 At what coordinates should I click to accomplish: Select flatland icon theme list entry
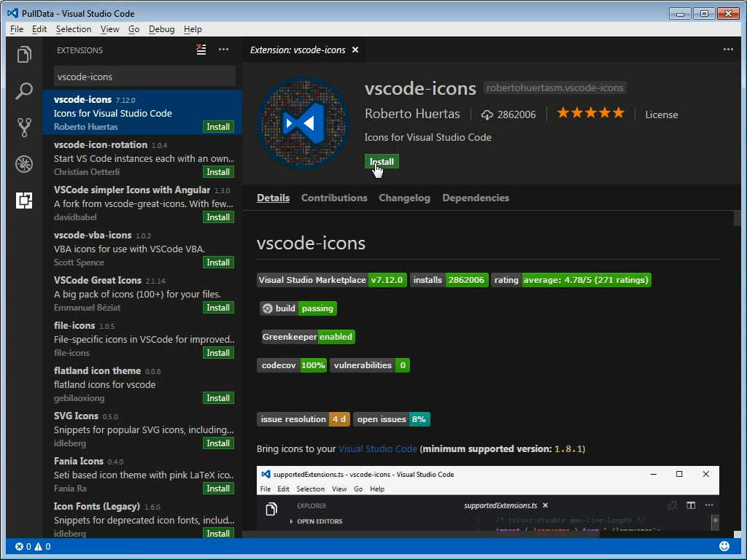142,384
